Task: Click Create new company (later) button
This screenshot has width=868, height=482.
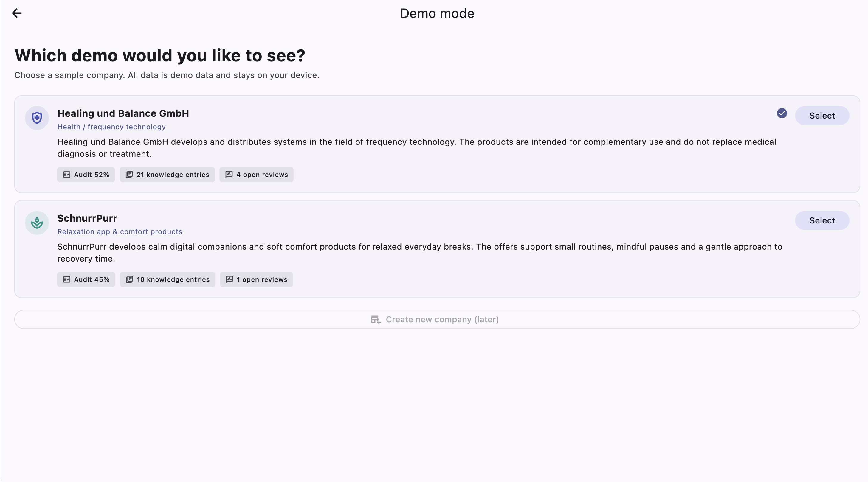Action: click(x=437, y=319)
